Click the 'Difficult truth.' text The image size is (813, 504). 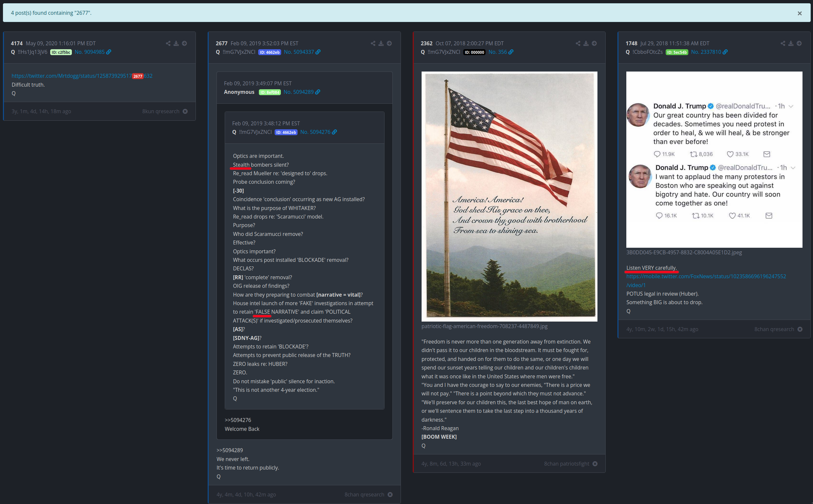(28, 85)
